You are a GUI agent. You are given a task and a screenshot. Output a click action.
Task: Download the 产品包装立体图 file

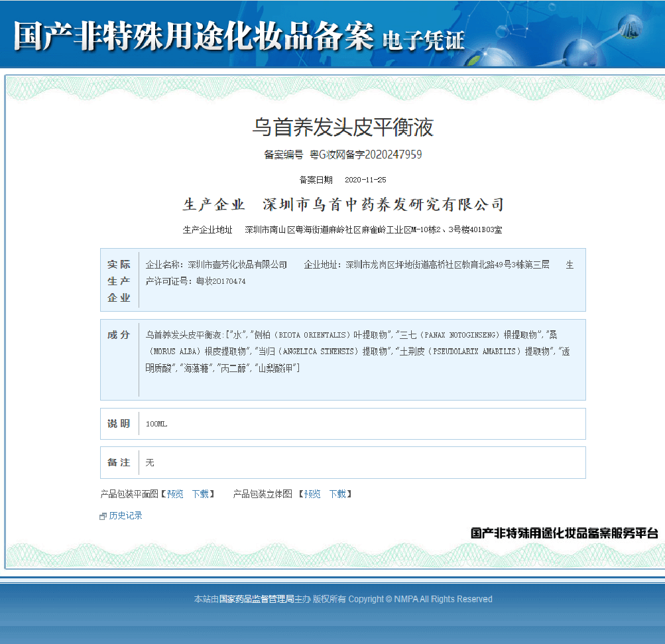[337, 494]
